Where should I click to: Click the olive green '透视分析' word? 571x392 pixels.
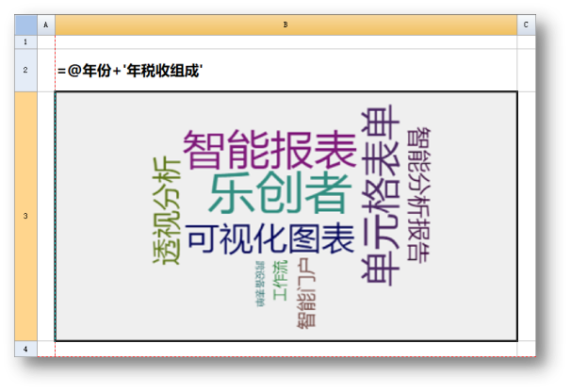[165, 211]
